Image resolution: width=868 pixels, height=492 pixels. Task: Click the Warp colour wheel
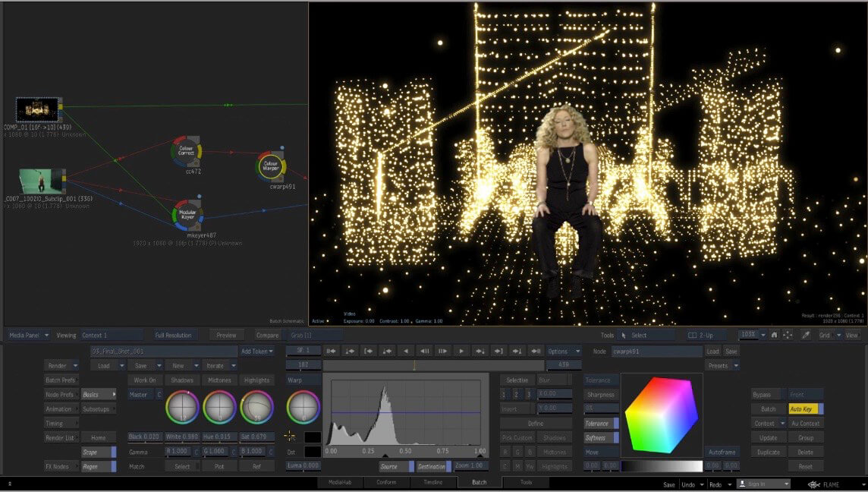tap(303, 407)
